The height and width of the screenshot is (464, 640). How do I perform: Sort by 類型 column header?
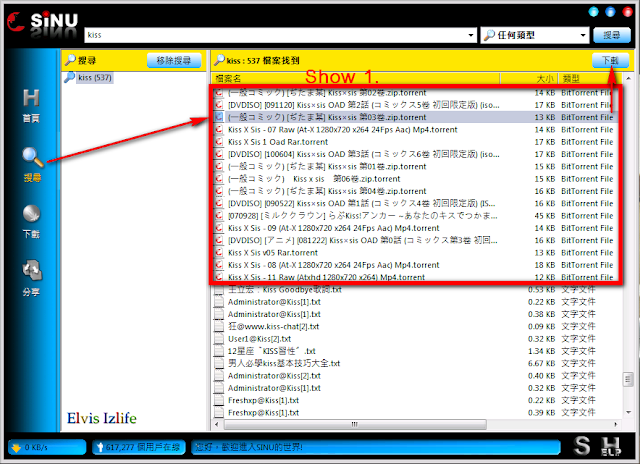coord(590,78)
